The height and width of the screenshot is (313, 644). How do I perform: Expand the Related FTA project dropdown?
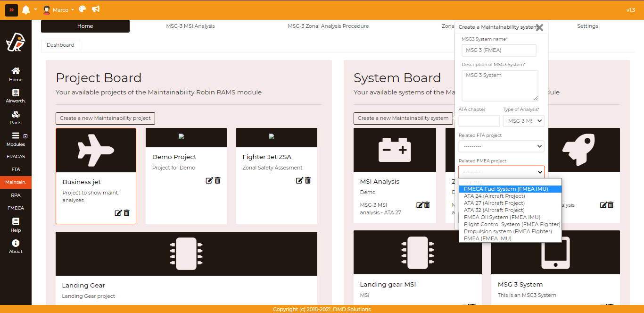click(x=501, y=146)
